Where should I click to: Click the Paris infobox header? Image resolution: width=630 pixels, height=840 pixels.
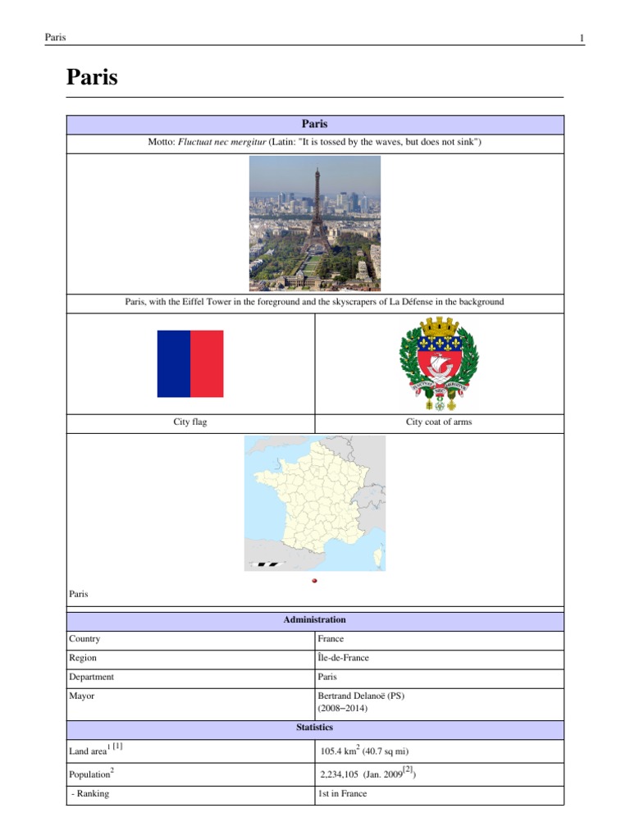(x=315, y=125)
